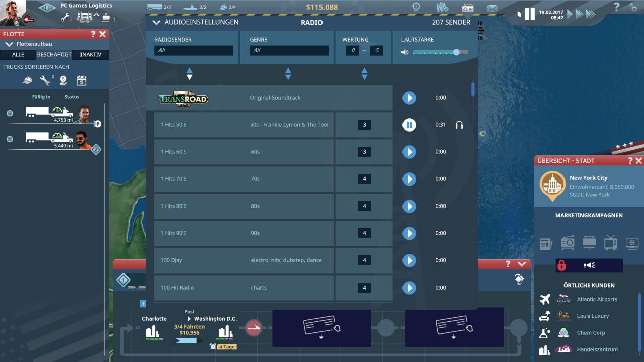Sort stations by Genre column arrows

288,74
